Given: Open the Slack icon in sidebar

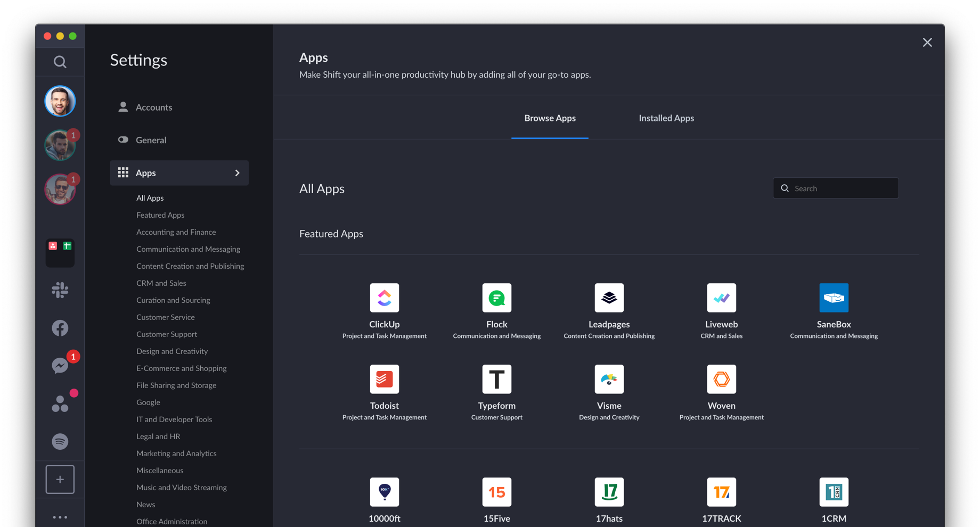Looking at the screenshot, I should click(x=60, y=290).
